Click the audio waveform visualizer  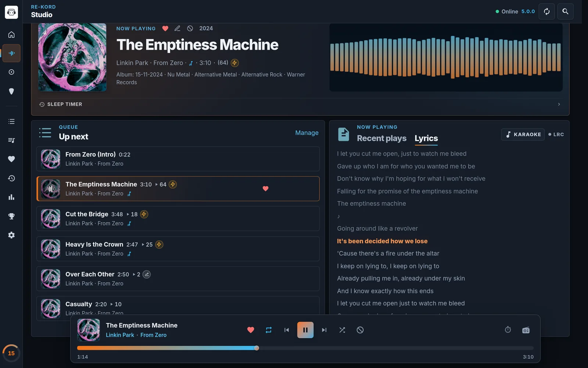click(446, 57)
